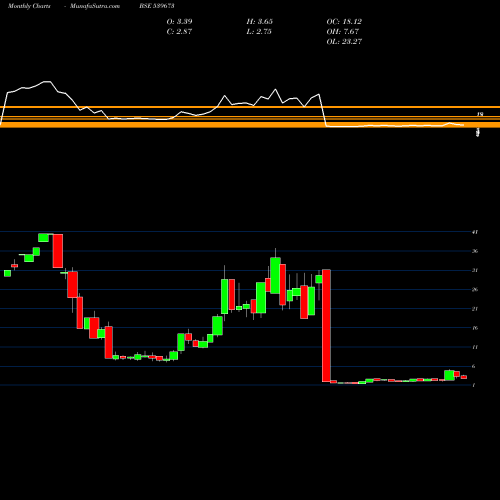Click the low value 'L: 2.75'
500x500 pixels.
coord(259,32)
